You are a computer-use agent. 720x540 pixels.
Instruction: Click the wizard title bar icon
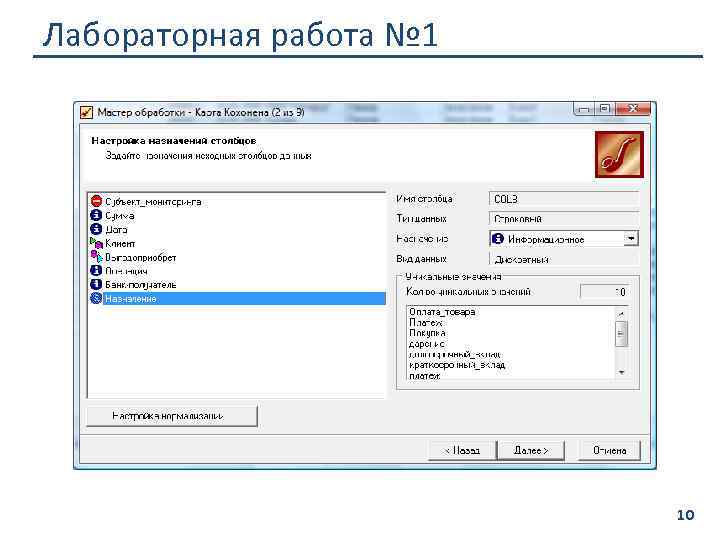click(x=86, y=112)
